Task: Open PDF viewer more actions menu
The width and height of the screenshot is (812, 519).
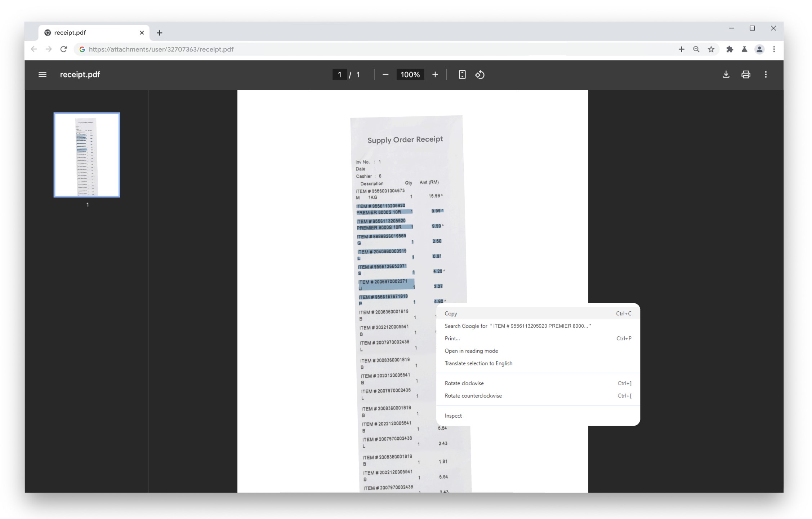Action: coord(766,75)
